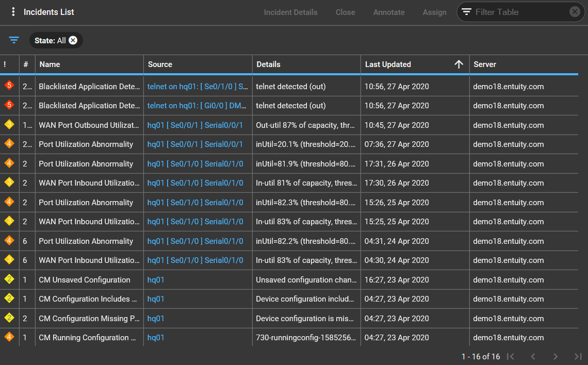588x365 pixels.
Task: Click severity 3 icon of 04:30, 24 Apr row
Action: pyautogui.click(x=9, y=259)
